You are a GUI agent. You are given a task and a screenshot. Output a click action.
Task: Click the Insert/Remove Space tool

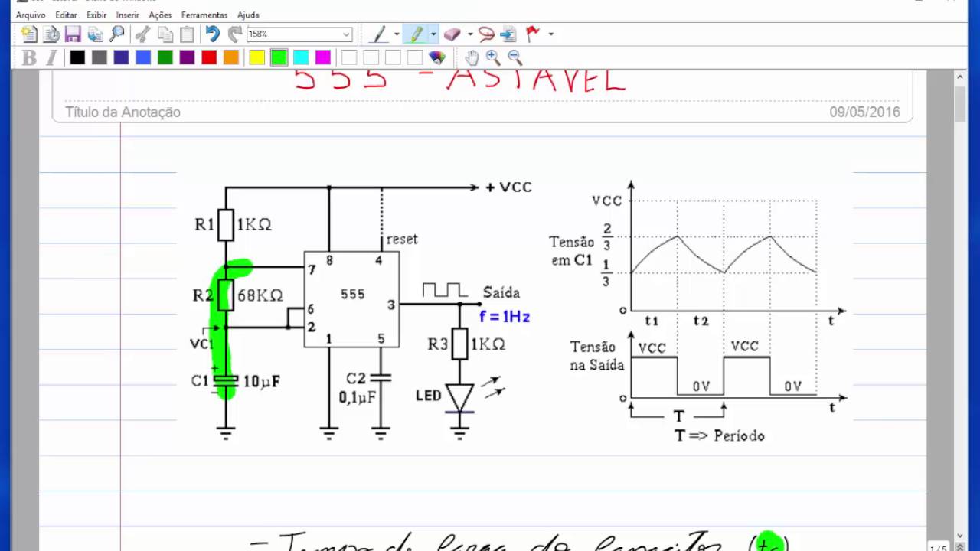coord(508,34)
